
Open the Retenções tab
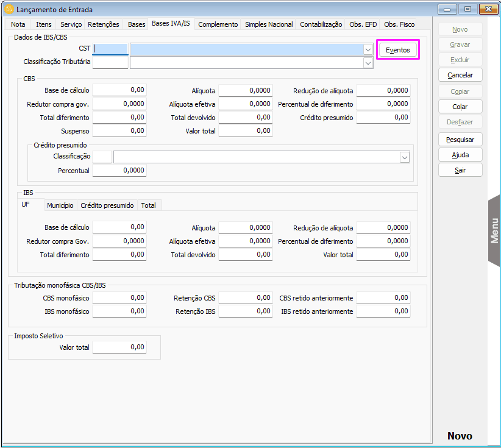(x=103, y=24)
